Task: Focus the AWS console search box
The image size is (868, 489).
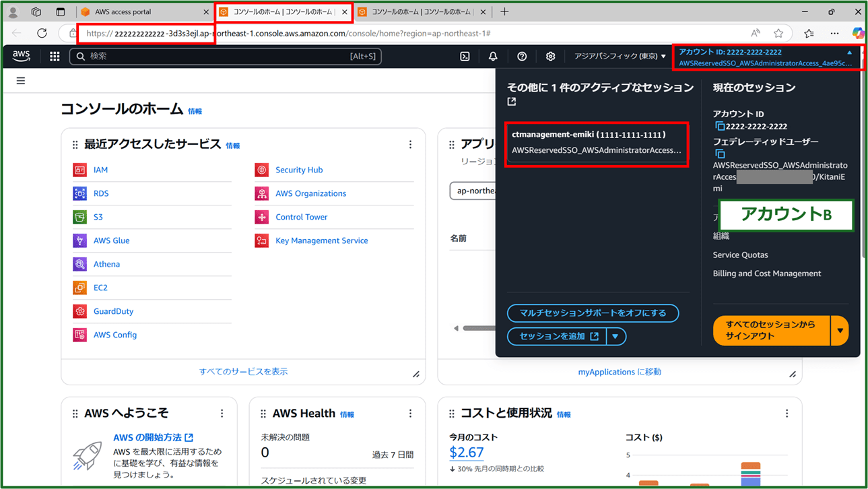Action: pyautogui.click(x=226, y=57)
